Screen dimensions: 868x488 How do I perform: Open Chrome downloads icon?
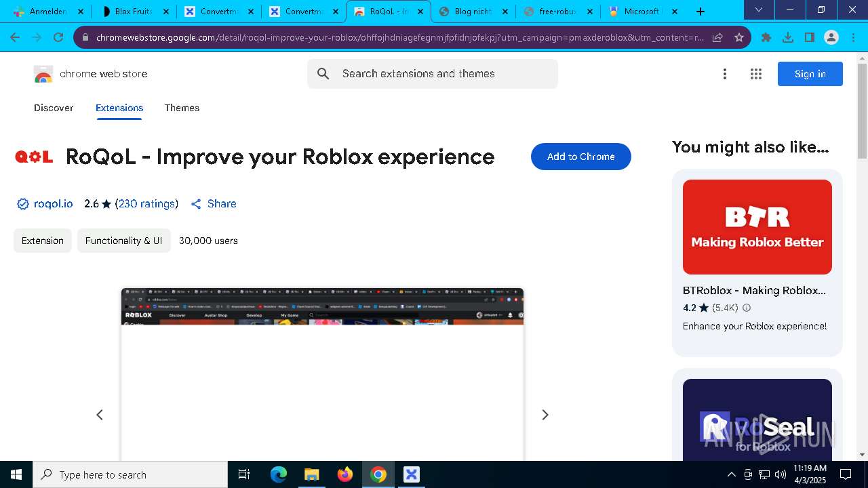pos(788,37)
